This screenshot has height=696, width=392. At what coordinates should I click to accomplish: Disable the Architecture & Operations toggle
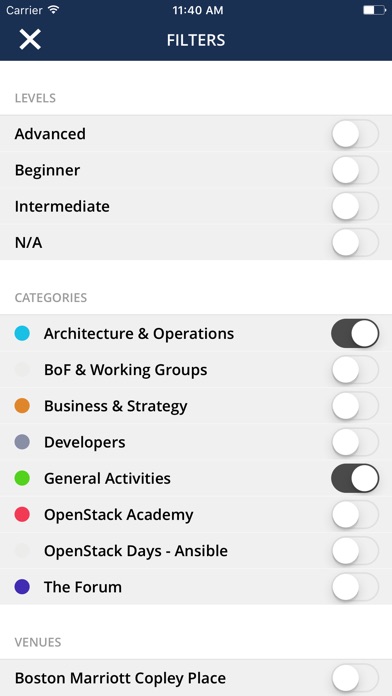coord(355,333)
